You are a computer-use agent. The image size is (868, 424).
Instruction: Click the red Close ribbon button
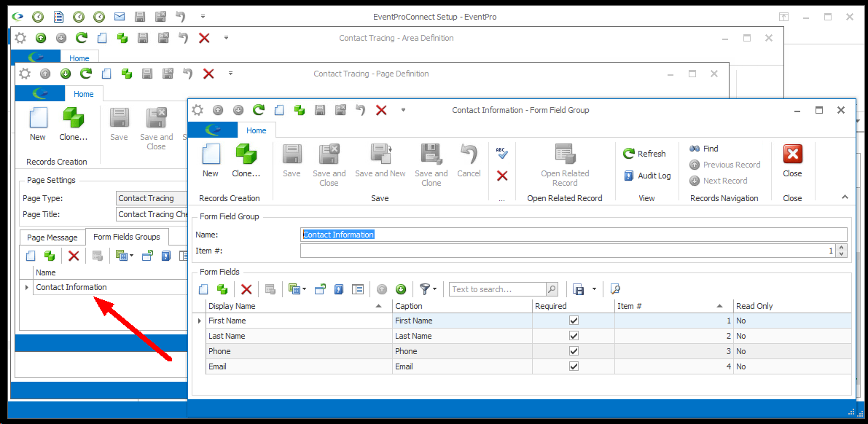click(x=792, y=160)
